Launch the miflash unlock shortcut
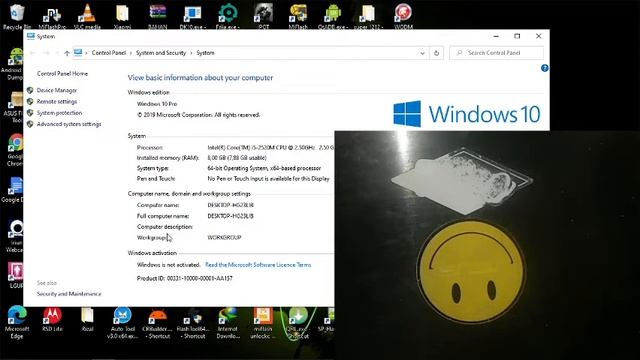This screenshot has height=360, width=640. [263, 323]
